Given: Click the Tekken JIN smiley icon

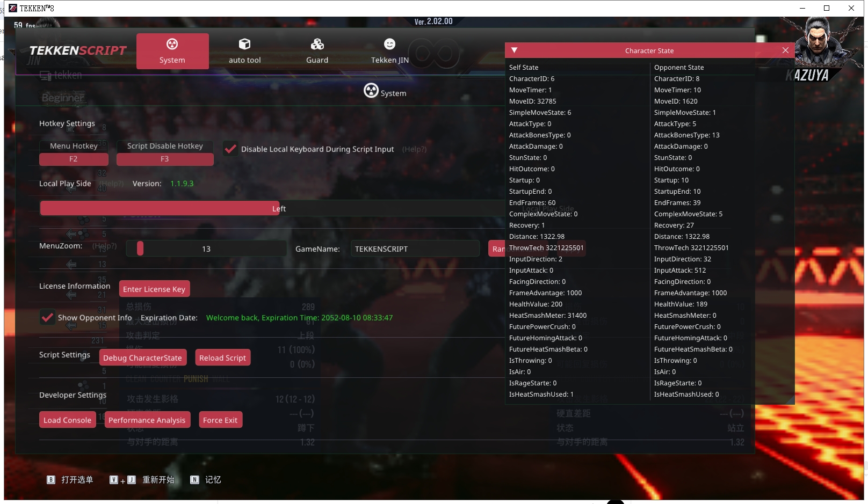Looking at the screenshot, I should [x=390, y=44].
